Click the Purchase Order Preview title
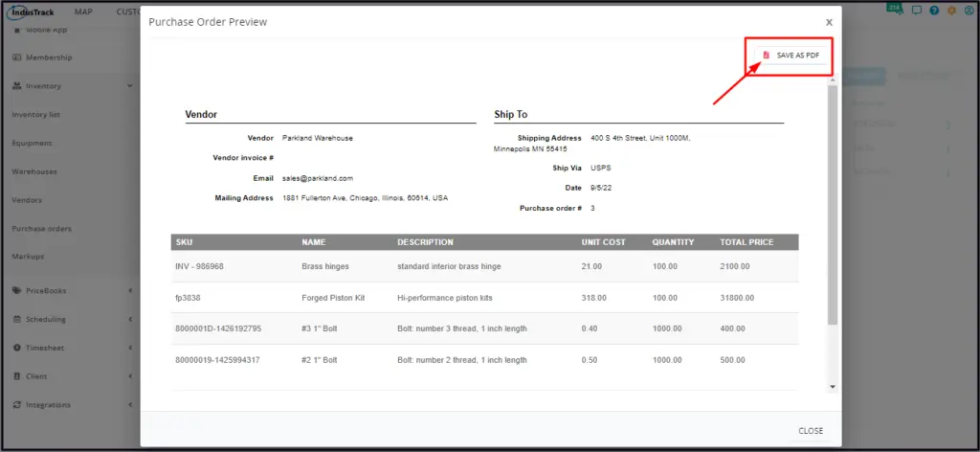 pos(208,23)
